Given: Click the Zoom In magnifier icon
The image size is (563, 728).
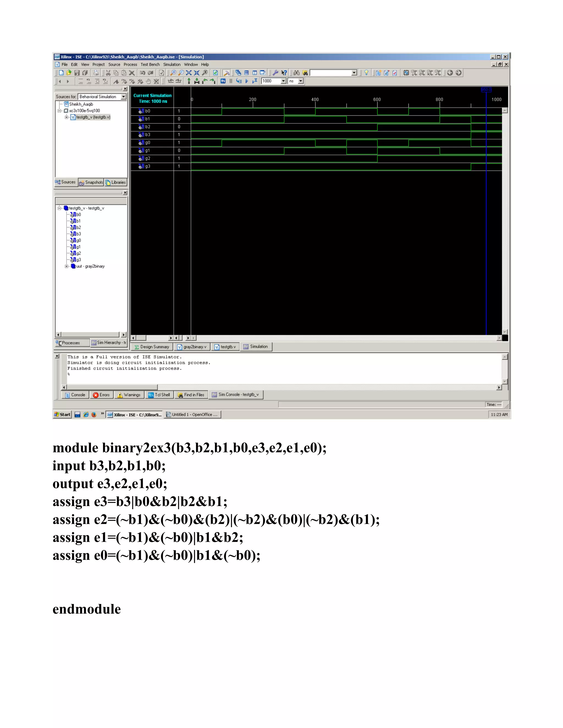Looking at the screenshot, I should coord(173,73).
